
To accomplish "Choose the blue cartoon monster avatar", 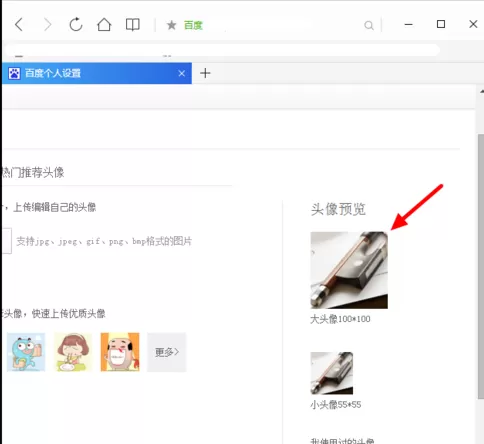I will point(26,352).
